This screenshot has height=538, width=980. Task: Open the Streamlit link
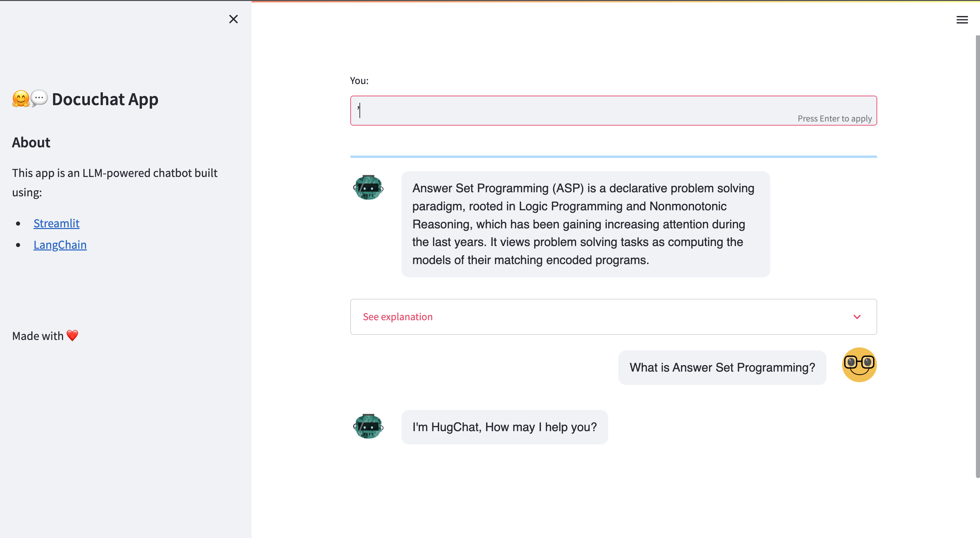(56, 223)
